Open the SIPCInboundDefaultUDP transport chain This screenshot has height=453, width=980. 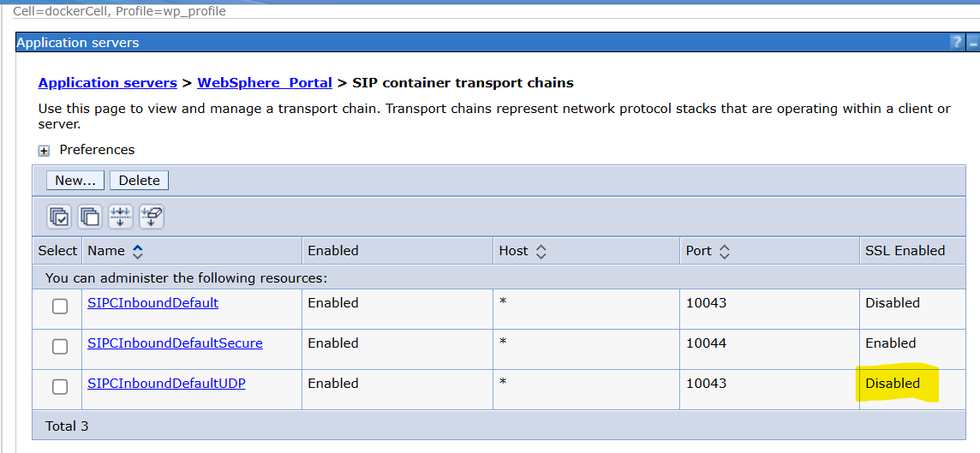click(x=166, y=383)
